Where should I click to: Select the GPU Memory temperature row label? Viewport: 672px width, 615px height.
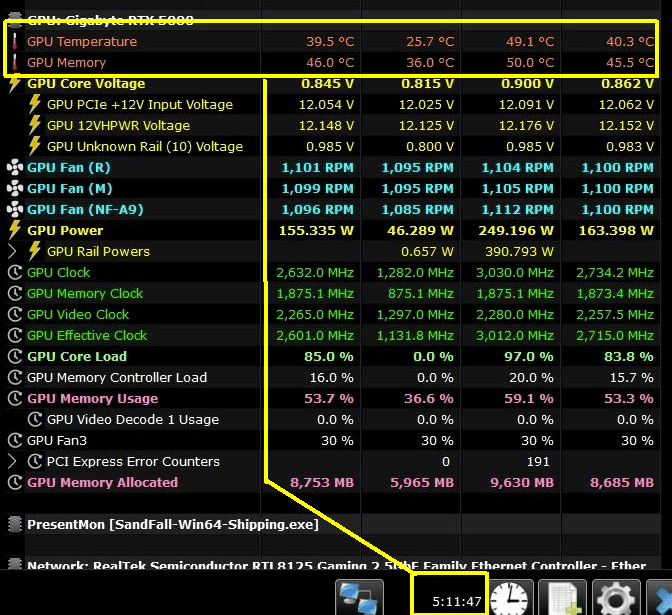pos(66,63)
